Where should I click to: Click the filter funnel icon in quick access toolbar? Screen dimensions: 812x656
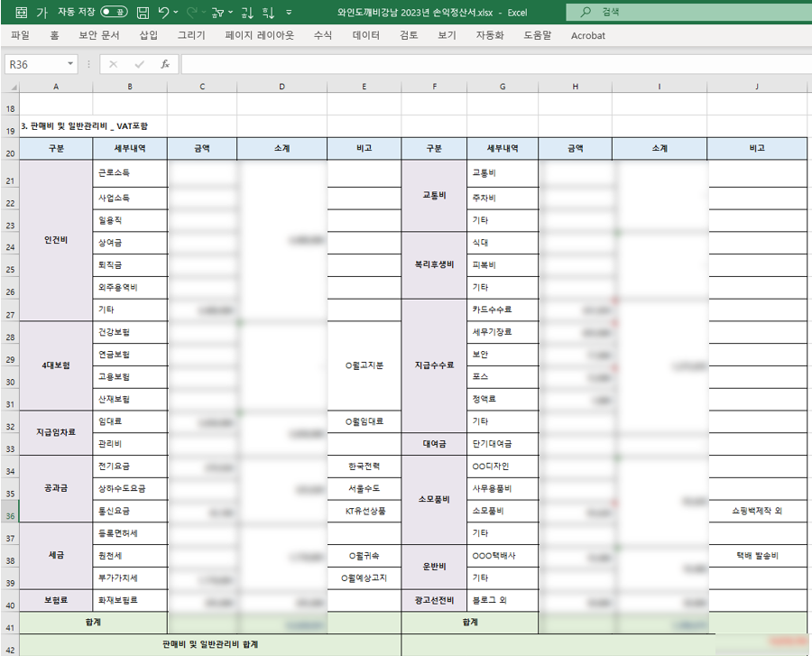click(x=217, y=13)
